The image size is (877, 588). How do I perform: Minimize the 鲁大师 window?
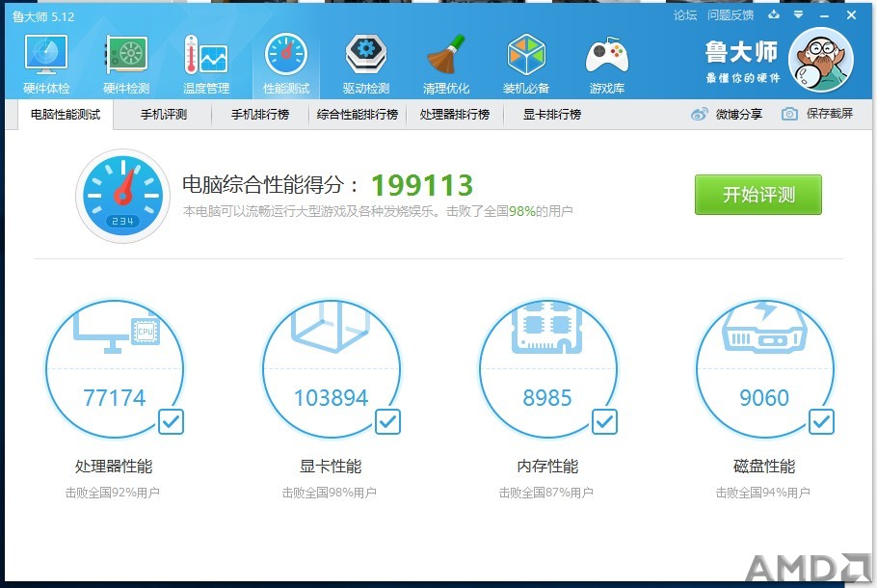point(824,15)
